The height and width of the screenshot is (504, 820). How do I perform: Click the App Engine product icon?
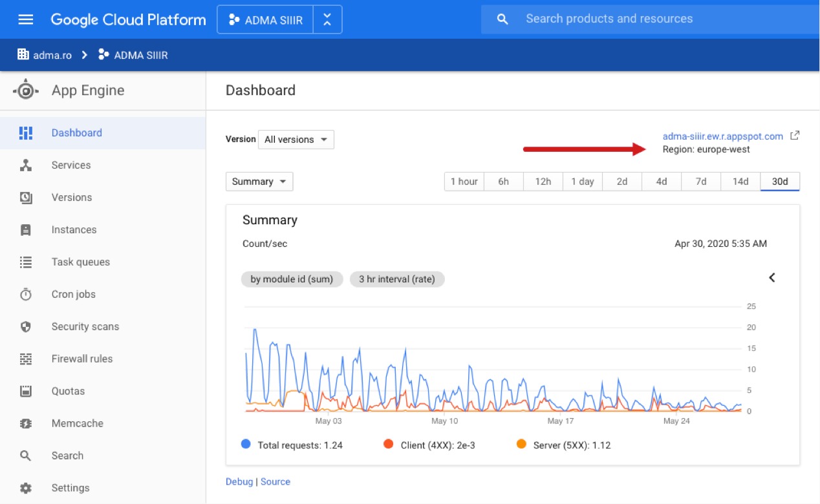[x=26, y=90]
